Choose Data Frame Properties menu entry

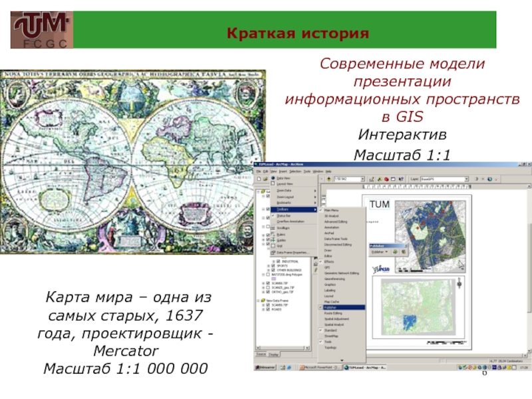pyautogui.click(x=294, y=253)
